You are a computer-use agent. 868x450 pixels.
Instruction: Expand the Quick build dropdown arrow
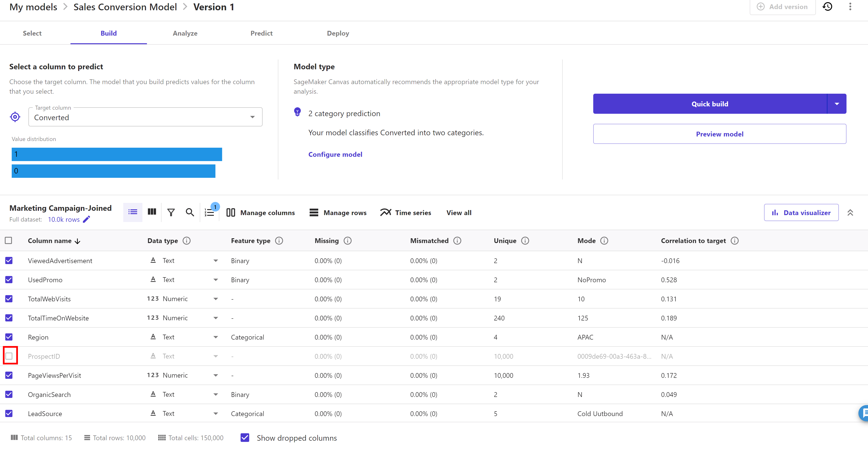click(837, 104)
